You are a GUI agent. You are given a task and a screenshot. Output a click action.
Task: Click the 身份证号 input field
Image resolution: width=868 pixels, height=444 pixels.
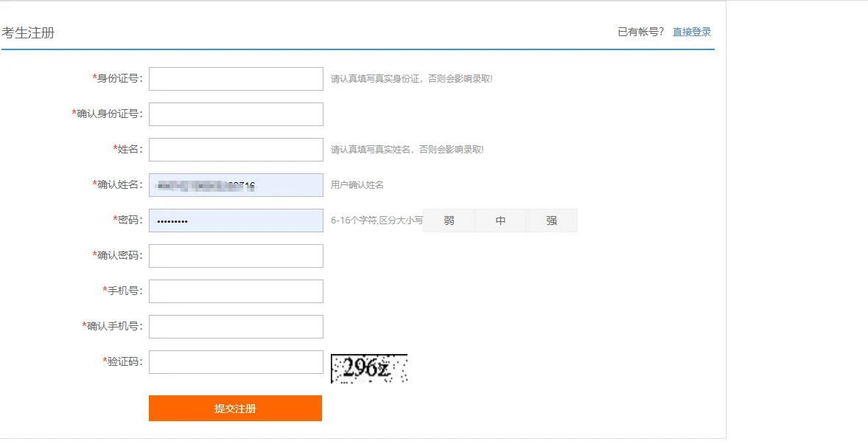[236, 79]
